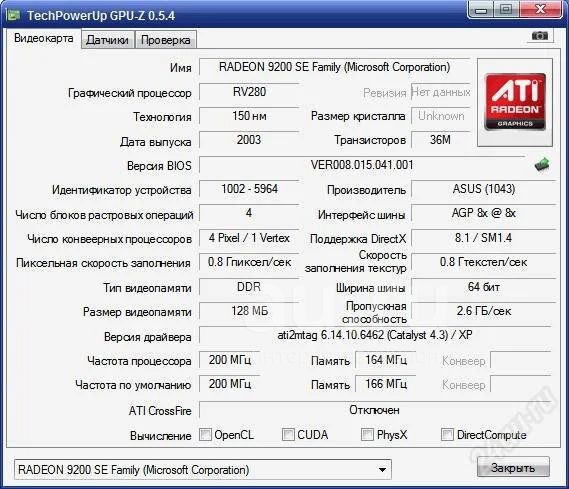Enable the OpenCL checkbox
The height and width of the screenshot is (489, 569).
coord(205,434)
